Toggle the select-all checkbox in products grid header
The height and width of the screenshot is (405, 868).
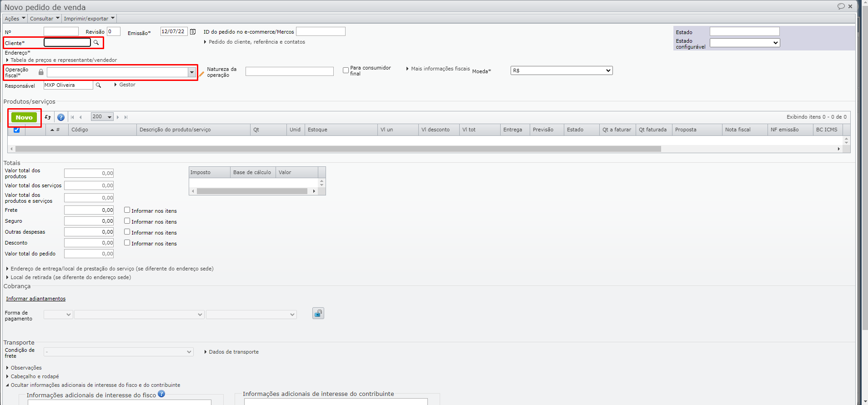pos(17,130)
